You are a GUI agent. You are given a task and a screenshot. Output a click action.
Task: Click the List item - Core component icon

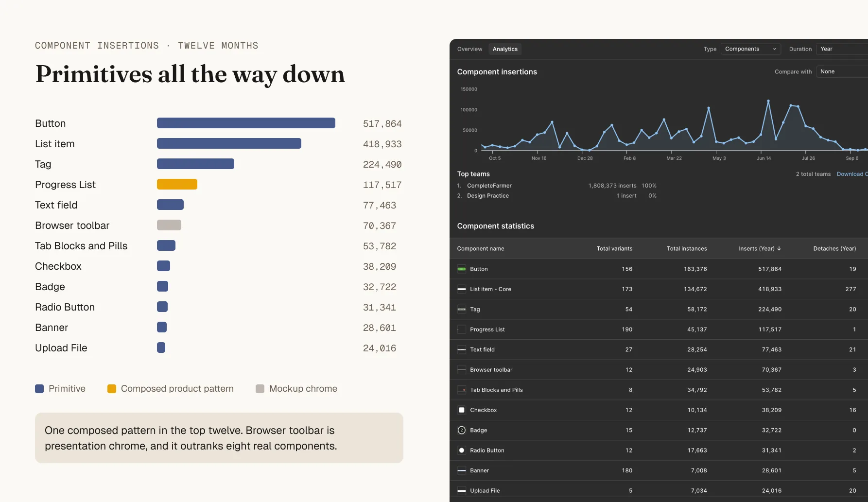click(x=462, y=289)
